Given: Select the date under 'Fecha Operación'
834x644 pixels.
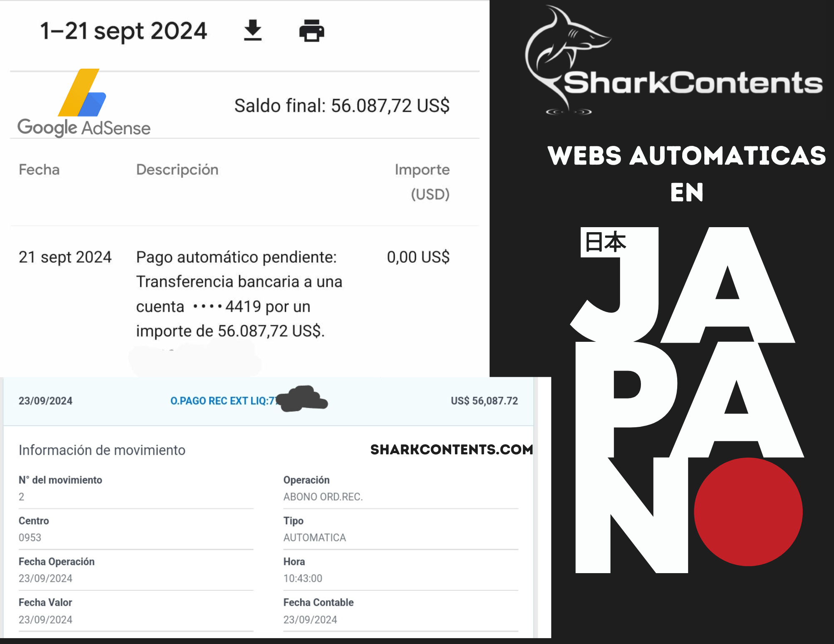Looking at the screenshot, I should tap(45, 579).
